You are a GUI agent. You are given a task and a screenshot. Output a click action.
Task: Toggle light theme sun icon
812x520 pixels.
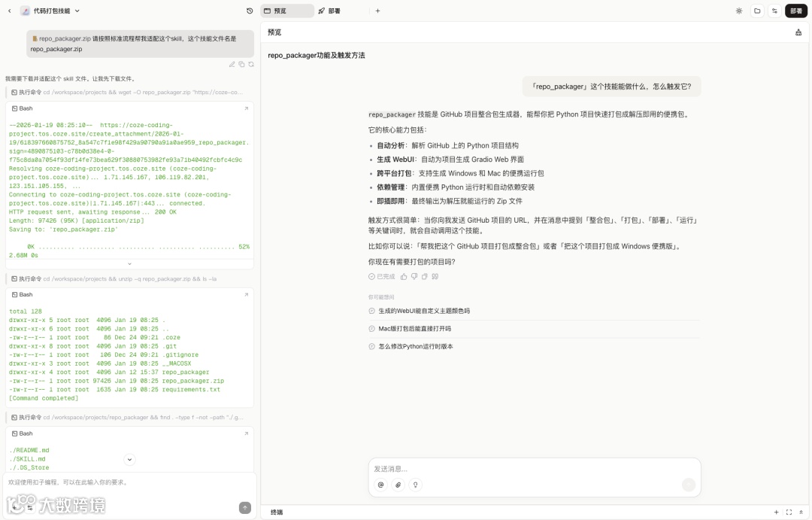[x=739, y=11]
